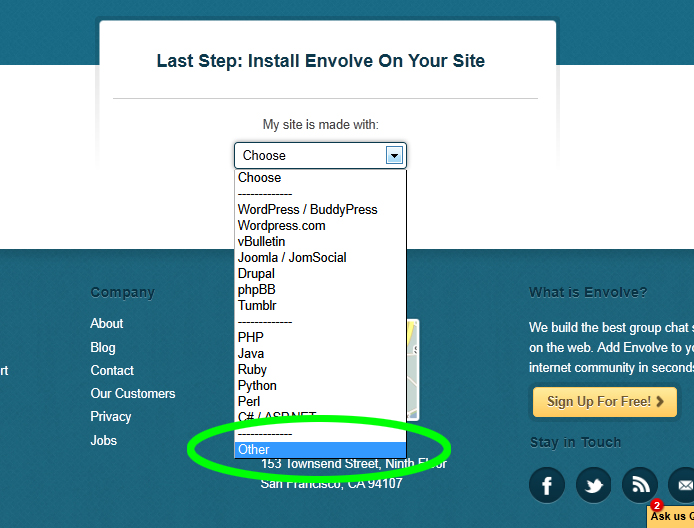
Task: Open the Twitter social icon
Action: click(594, 485)
